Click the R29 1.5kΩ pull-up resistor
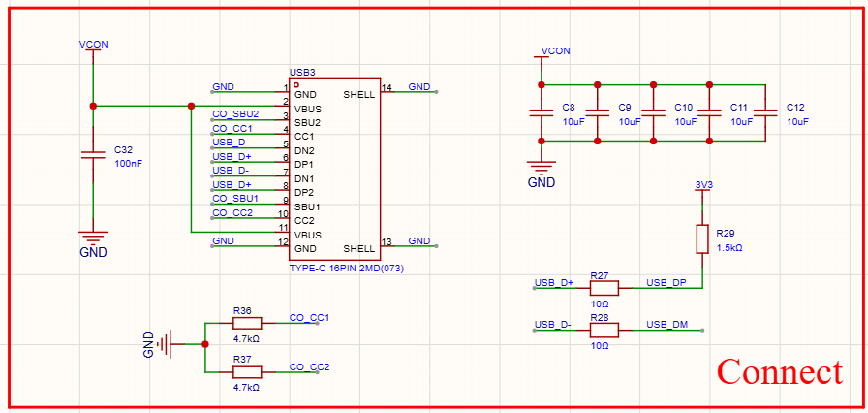This screenshot has height=413, width=868. click(702, 239)
